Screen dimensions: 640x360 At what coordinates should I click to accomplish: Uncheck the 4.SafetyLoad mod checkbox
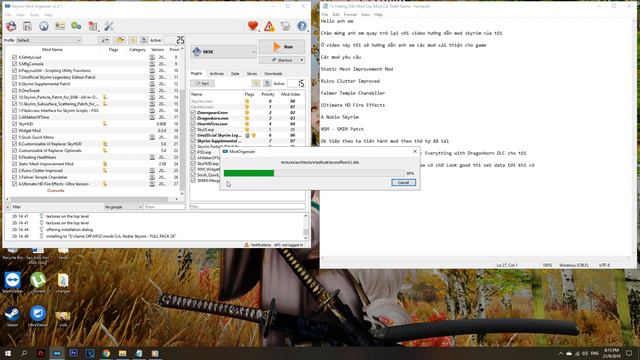tap(15, 57)
